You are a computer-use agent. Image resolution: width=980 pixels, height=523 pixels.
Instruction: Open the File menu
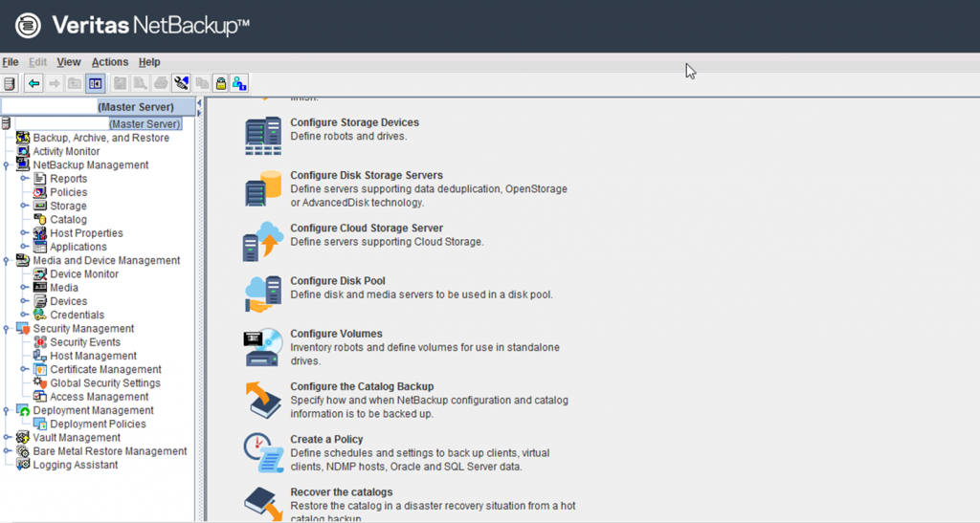pyautogui.click(x=10, y=62)
